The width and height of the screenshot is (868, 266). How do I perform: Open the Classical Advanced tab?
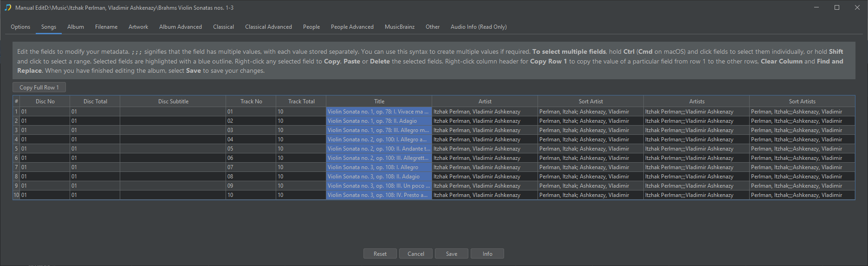[x=268, y=27]
